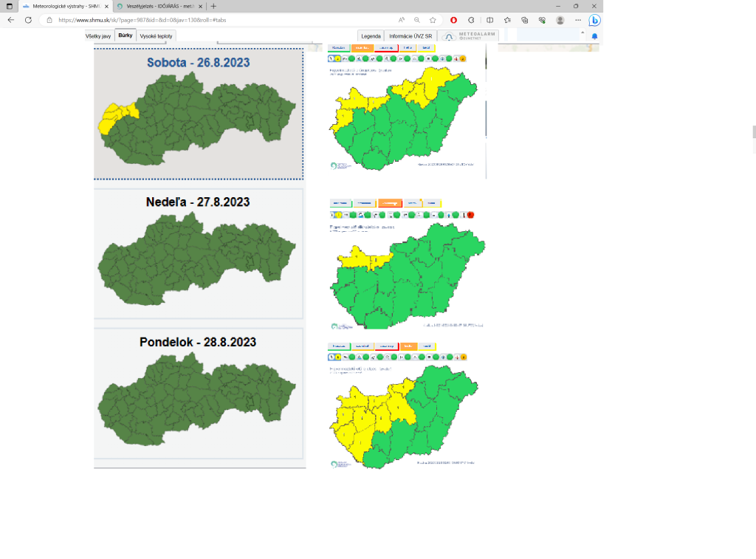Click the red Opera-style extension icon

pyautogui.click(x=453, y=20)
